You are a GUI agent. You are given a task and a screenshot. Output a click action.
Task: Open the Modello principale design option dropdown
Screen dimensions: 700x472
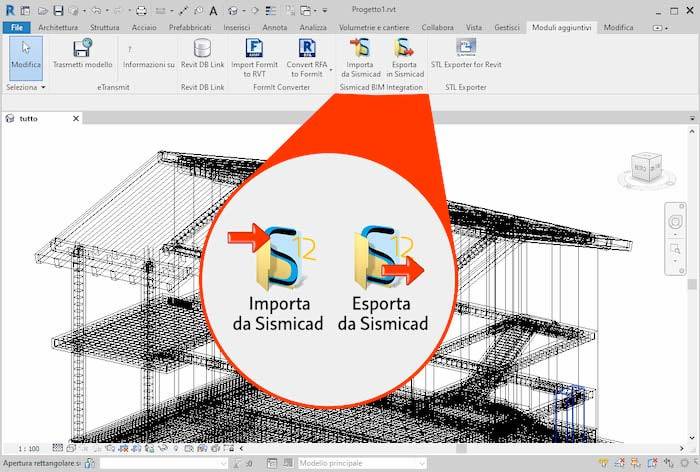coord(362,464)
